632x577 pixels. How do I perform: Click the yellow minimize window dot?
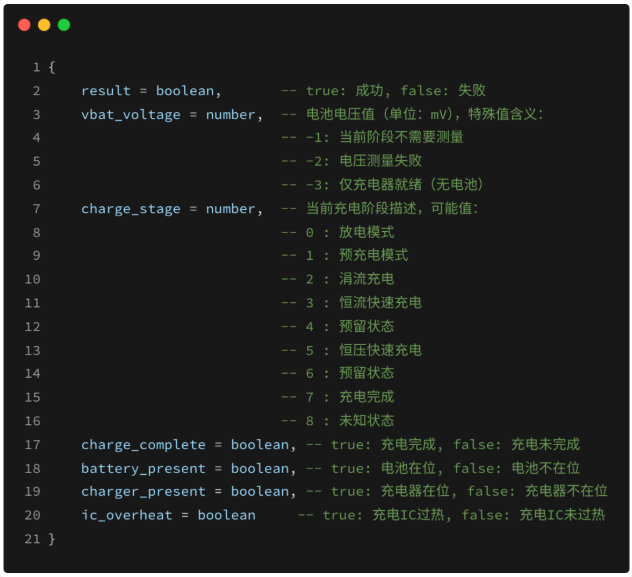(44, 25)
